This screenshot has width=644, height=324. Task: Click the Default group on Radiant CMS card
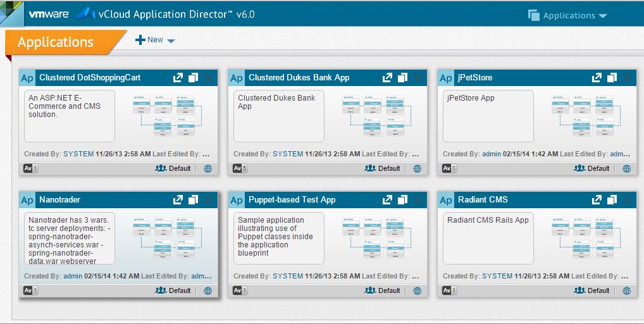[x=592, y=290]
